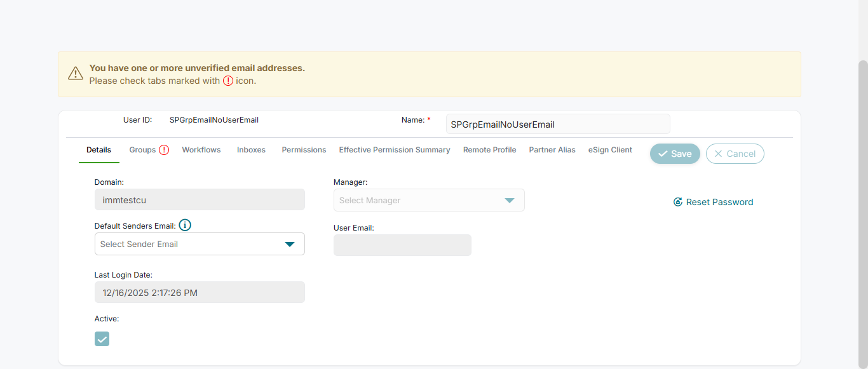Toggle the Active checkbox
Image resolution: width=868 pixels, height=369 pixels.
point(102,339)
